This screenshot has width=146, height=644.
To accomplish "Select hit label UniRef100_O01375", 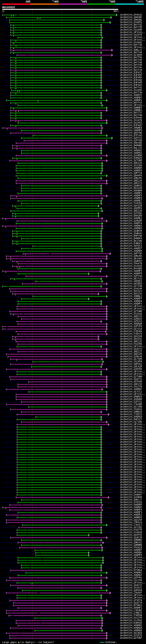I will tap(131, 618).
